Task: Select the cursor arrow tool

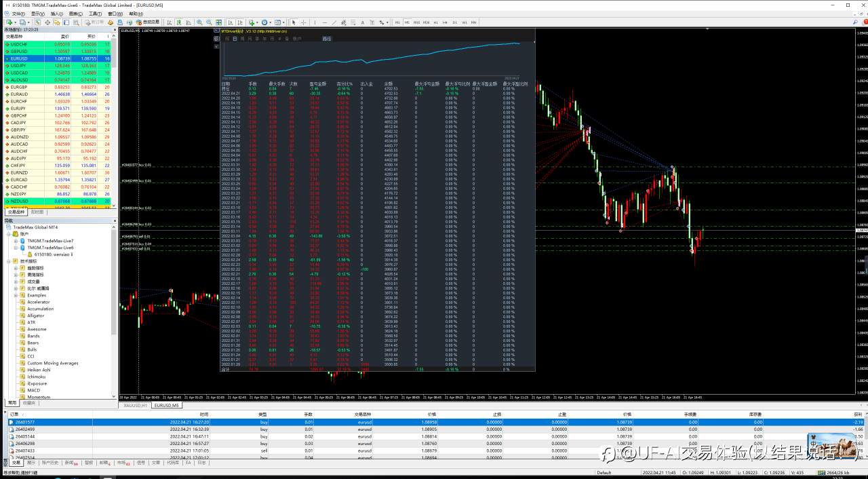Action: [x=294, y=22]
